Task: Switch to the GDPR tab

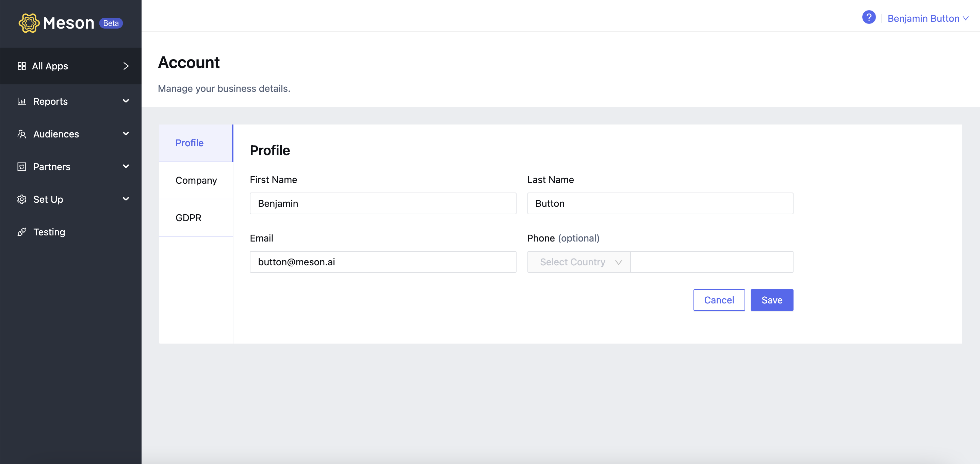Action: [x=196, y=218]
